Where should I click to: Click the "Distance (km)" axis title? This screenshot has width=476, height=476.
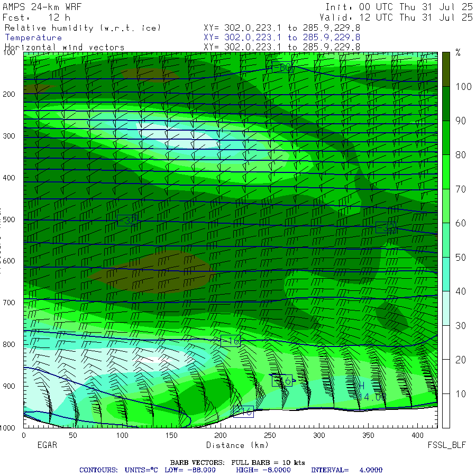tap(237, 445)
